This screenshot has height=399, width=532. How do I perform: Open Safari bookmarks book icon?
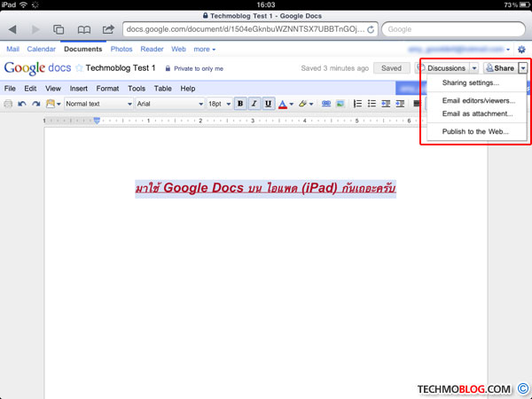point(84,30)
